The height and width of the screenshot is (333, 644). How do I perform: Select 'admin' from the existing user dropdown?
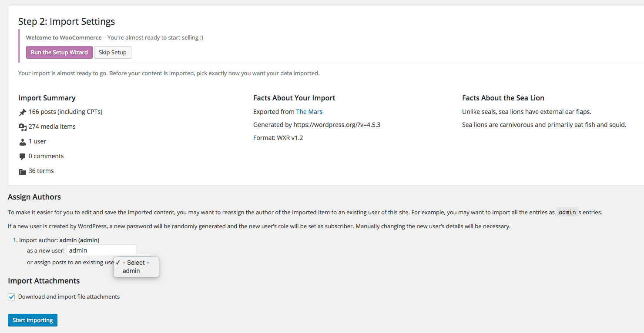click(131, 271)
